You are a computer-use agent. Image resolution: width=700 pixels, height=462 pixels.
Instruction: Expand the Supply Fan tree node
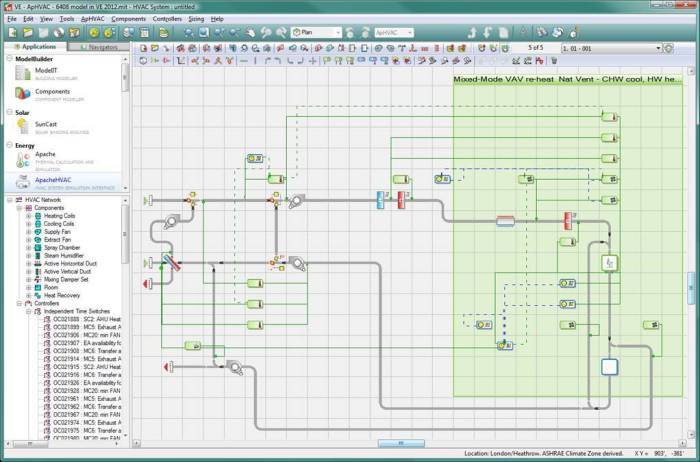click(29, 232)
